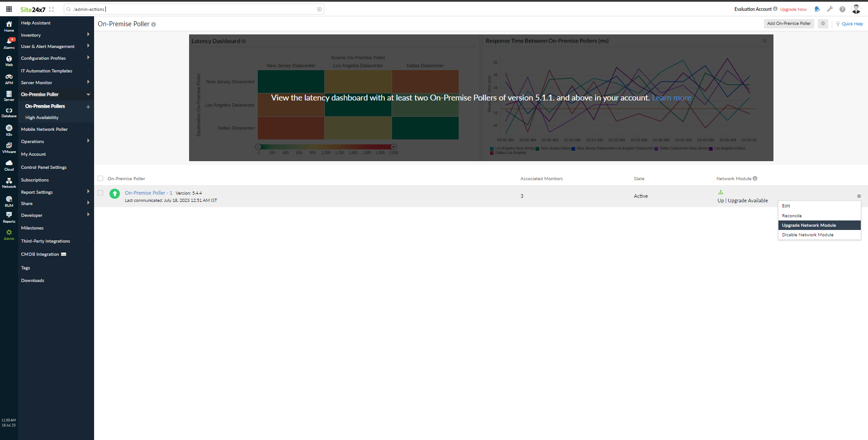Check the On-Premise Poller - 1 row checkbox
The height and width of the screenshot is (440, 868).
tap(100, 193)
